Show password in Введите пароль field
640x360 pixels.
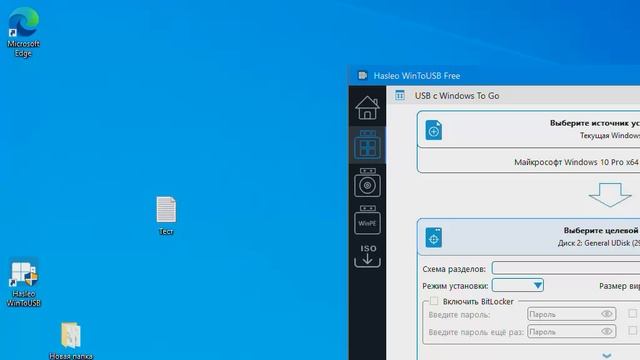[x=607, y=314]
